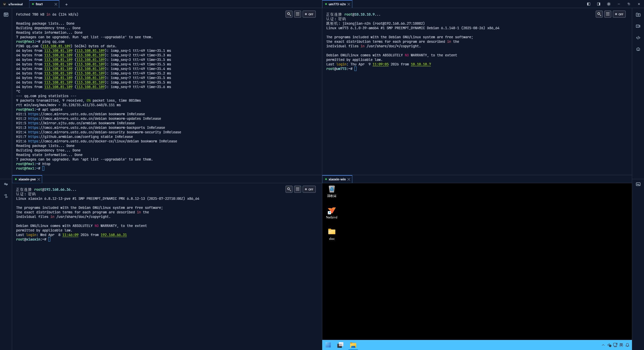The width and height of the screenshot is (644, 350).
Task: Click the search icon in the xiaoxin-pve pane
Action: tap(289, 189)
